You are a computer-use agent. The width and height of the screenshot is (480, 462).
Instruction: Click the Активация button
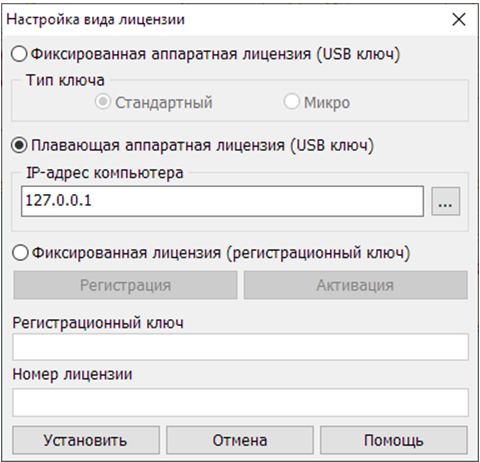(355, 285)
